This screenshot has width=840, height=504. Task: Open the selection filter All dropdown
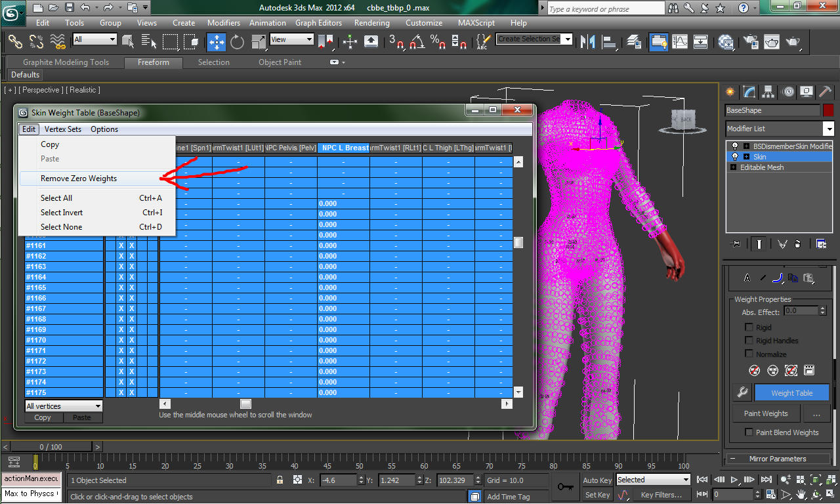pyautogui.click(x=94, y=39)
